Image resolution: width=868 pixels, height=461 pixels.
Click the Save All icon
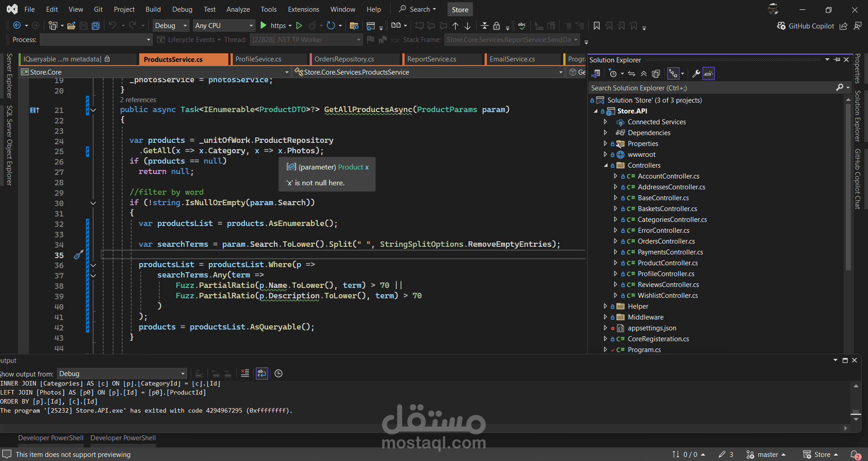[x=95, y=26]
